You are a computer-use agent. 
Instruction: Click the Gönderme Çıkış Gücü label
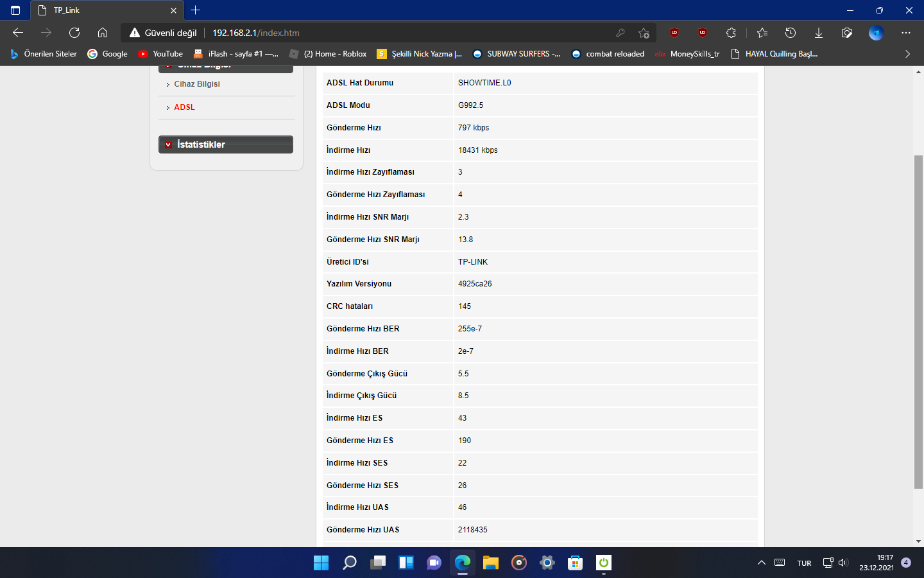click(x=367, y=374)
